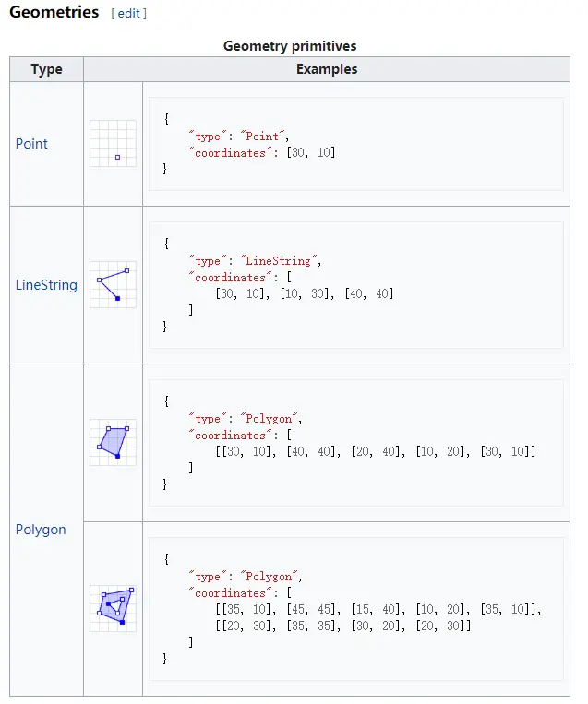Image resolution: width=588 pixels, height=704 pixels.
Task: Click inside the LineString JSON code block
Action: [355, 284]
